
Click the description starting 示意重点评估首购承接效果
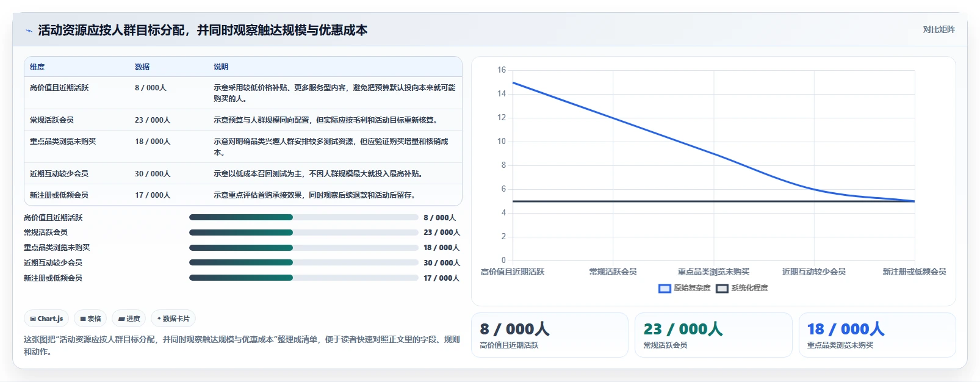point(314,195)
